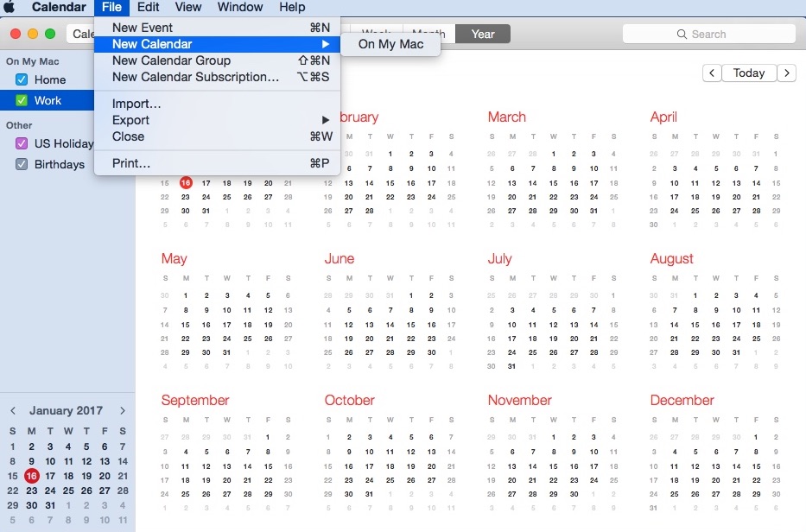Choose New Calendar Subscription menu item

(218, 77)
